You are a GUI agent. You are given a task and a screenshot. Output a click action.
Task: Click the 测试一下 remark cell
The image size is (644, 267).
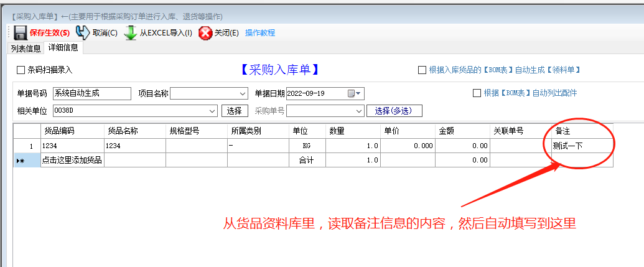click(582, 146)
